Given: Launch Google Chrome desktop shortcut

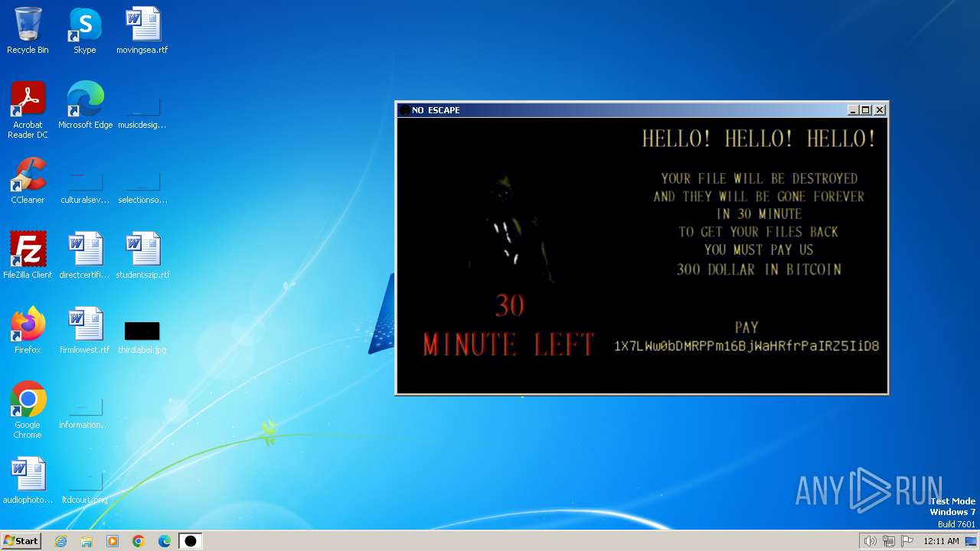Looking at the screenshot, I should 28,410.
